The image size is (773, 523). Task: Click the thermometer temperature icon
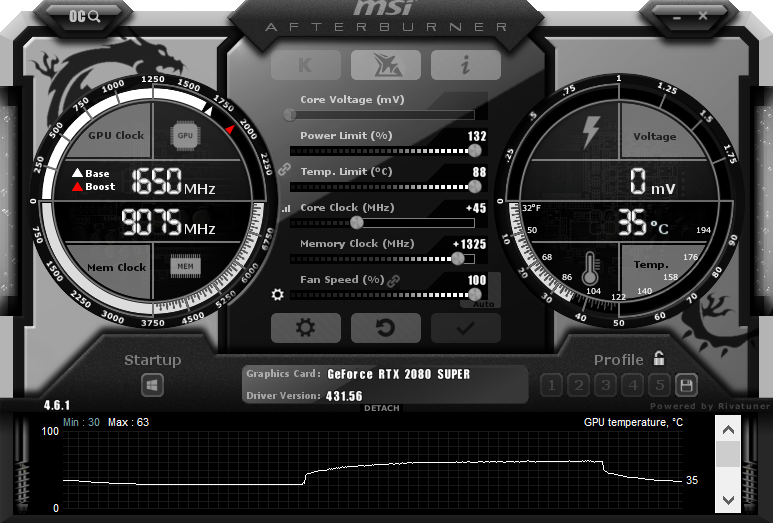click(590, 269)
